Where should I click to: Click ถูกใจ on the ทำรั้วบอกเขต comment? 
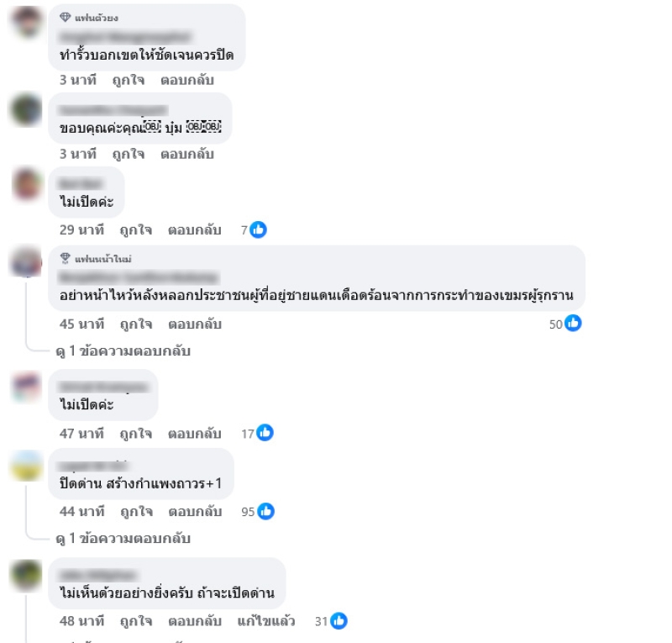point(129,80)
